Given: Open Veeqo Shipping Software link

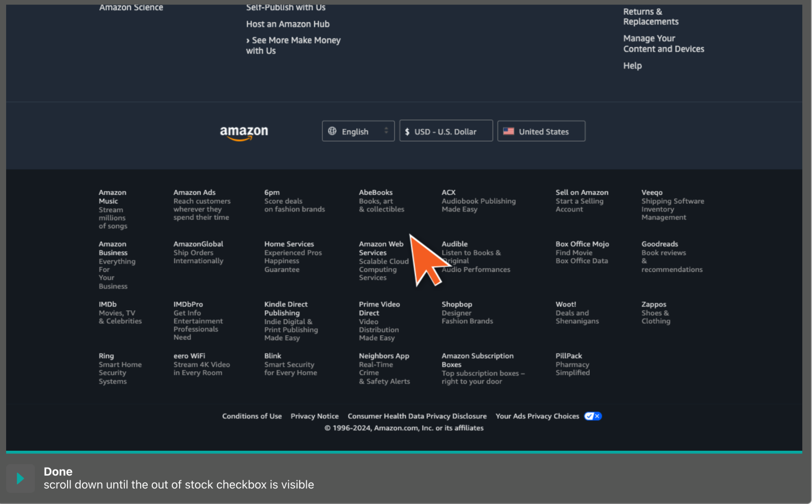Looking at the screenshot, I should (672, 205).
